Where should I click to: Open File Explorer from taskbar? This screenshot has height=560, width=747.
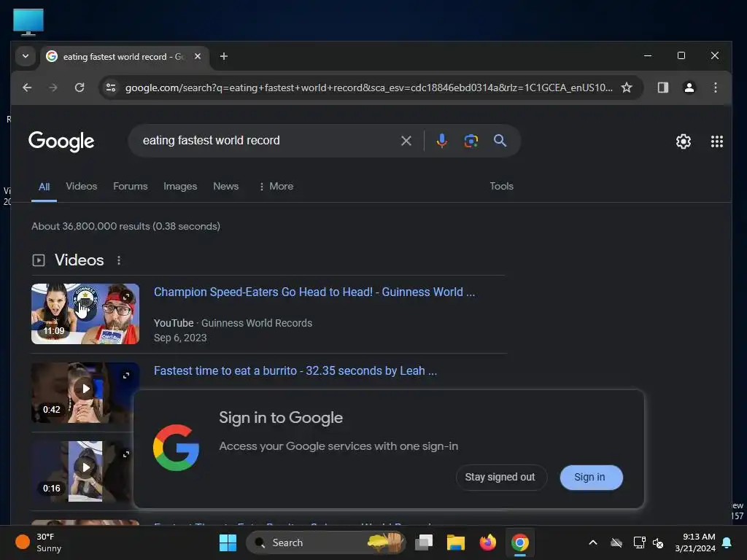(455, 542)
